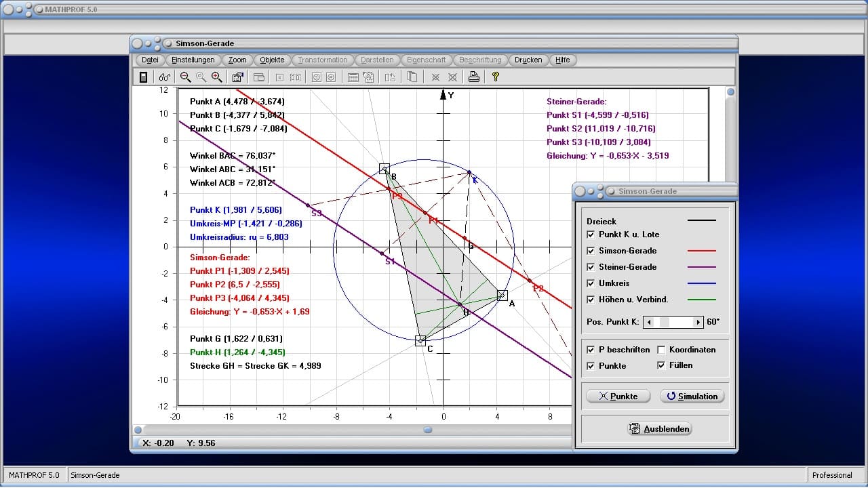Click the Simson-Gerade status bar entry
This screenshot has width=868, height=488.
click(x=96, y=475)
